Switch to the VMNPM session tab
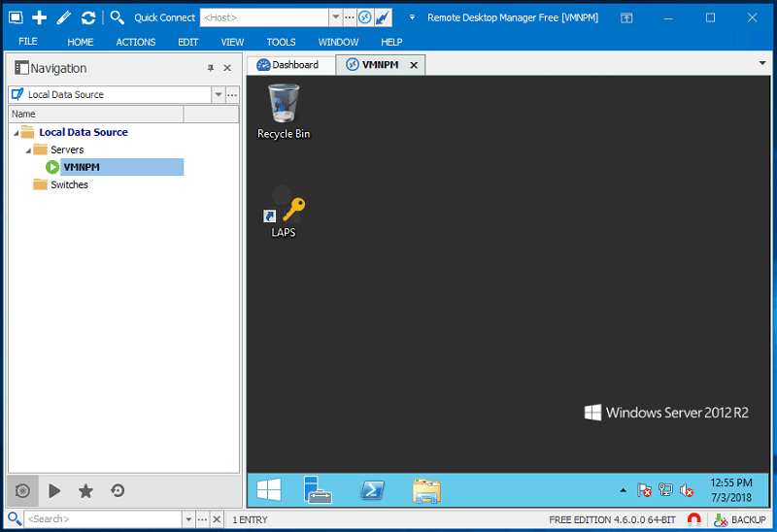Image resolution: width=777 pixels, height=532 pixels. pyautogui.click(x=380, y=65)
